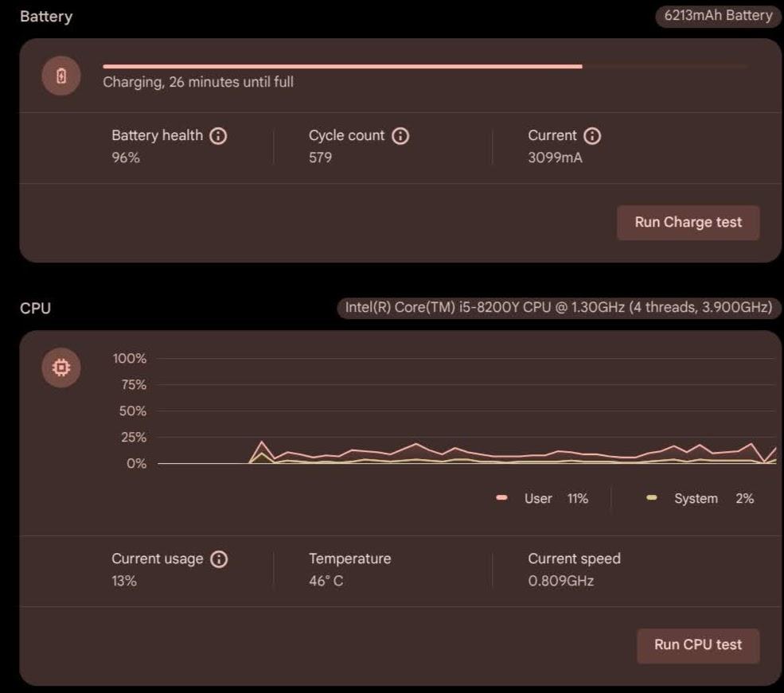Click the 46° C temperature reading
This screenshot has height=693, width=784.
[x=326, y=582]
